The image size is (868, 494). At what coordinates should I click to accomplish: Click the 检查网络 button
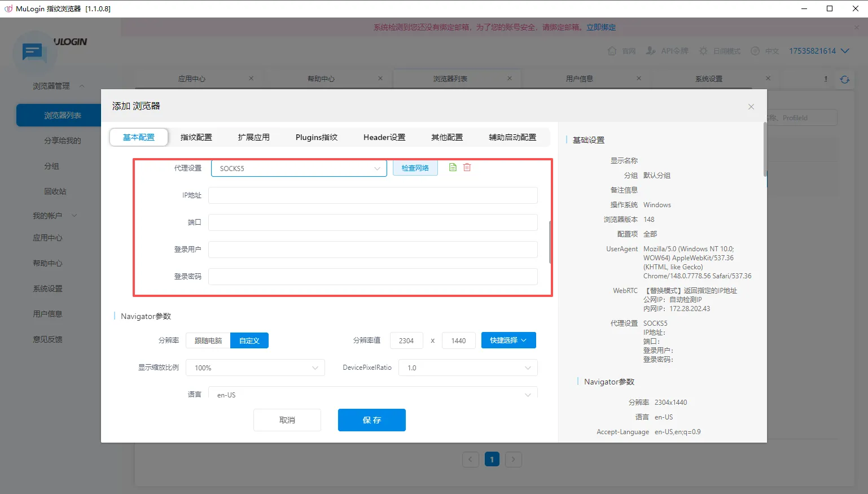[415, 168]
